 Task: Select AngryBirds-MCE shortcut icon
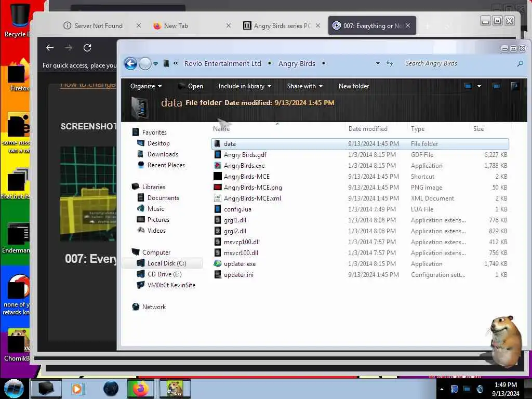[218, 177]
